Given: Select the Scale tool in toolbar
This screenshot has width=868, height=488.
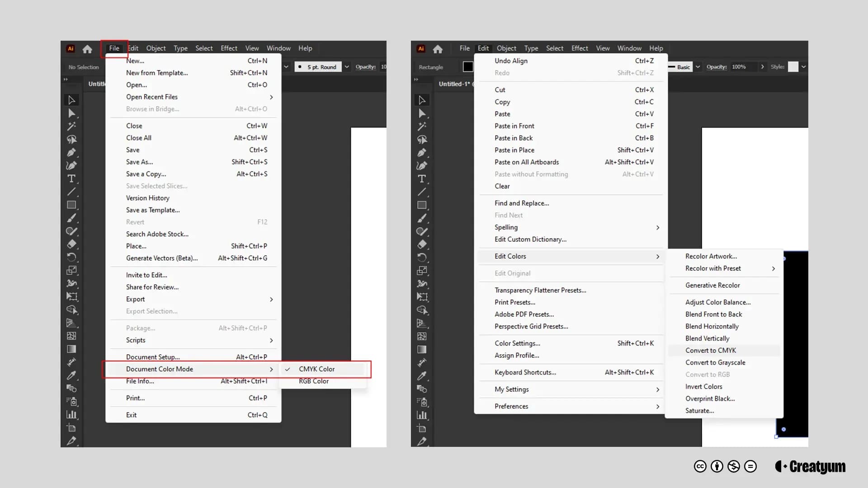Looking at the screenshot, I should [72, 270].
